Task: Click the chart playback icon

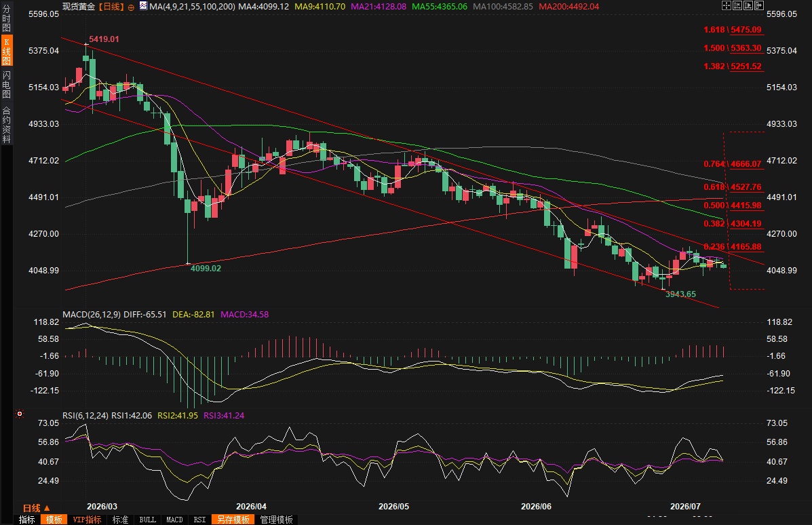Action: [x=748, y=5]
